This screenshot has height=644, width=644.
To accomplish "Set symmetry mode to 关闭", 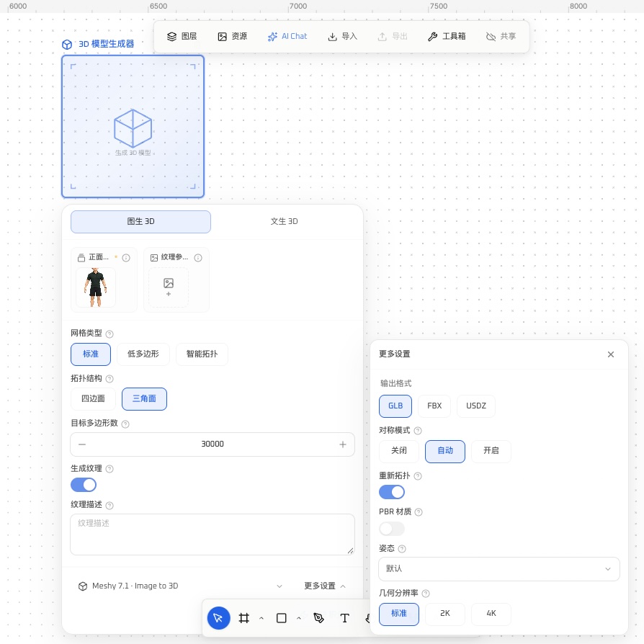I will (399, 451).
